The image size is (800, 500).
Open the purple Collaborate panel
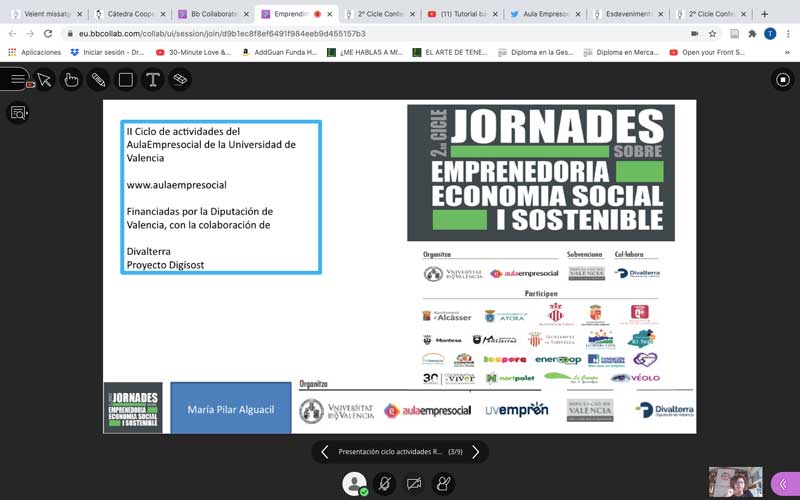click(x=785, y=484)
